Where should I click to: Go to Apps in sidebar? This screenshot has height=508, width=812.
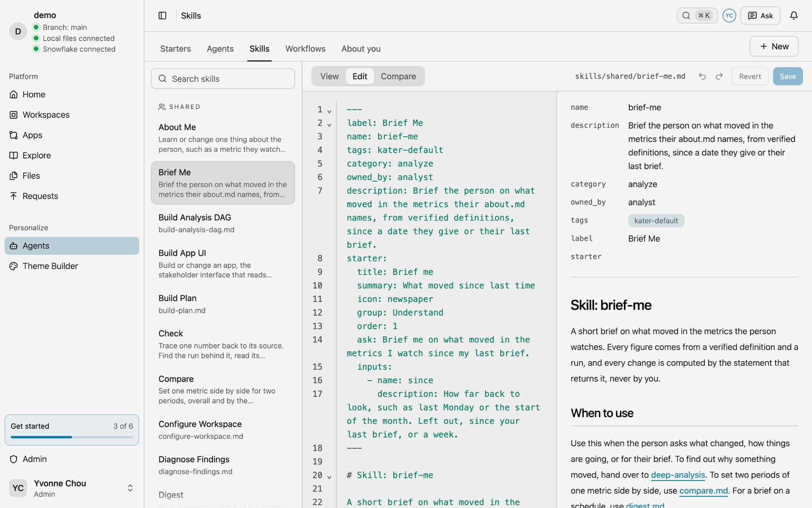pos(72,135)
